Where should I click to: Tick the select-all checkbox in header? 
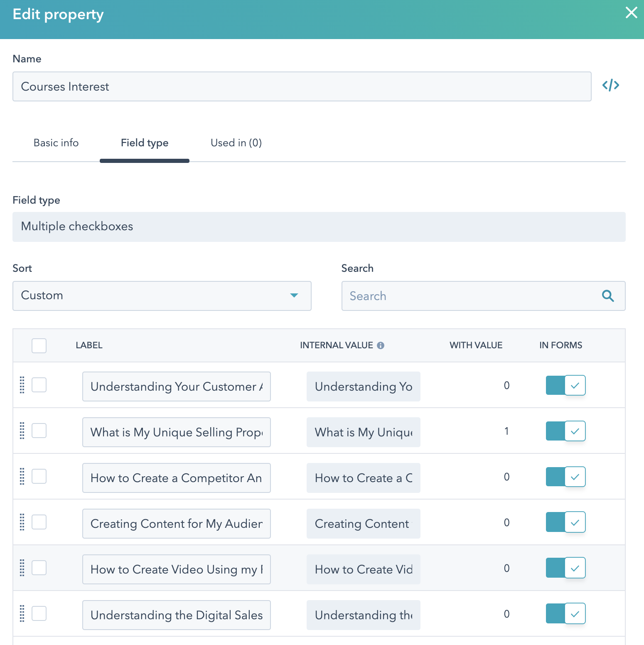pos(39,346)
